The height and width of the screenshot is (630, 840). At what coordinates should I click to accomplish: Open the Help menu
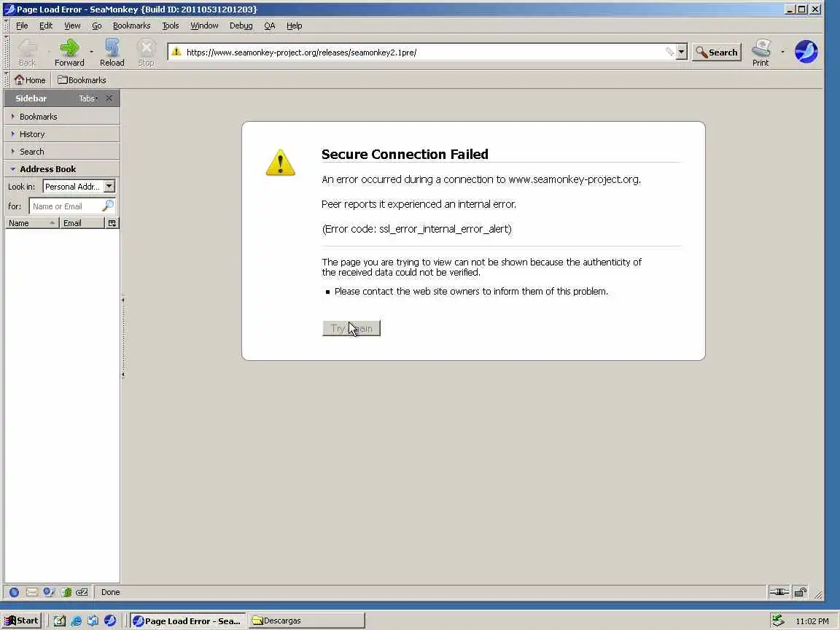pos(294,26)
